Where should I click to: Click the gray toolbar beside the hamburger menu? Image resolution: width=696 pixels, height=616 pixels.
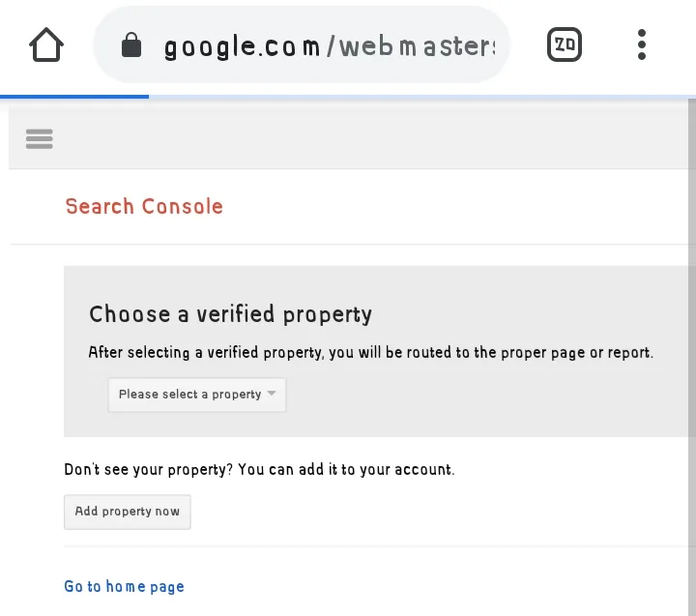coord(367,139)
